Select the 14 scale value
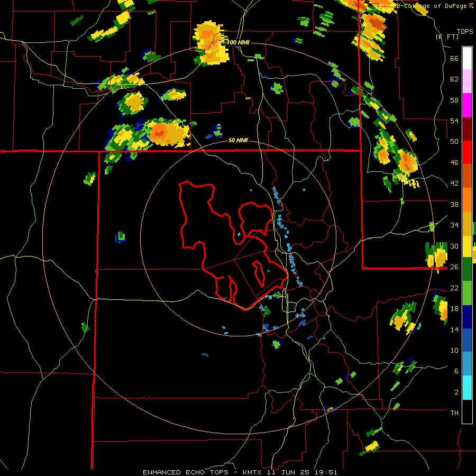476x476 pixels. [x=454, y=329]
